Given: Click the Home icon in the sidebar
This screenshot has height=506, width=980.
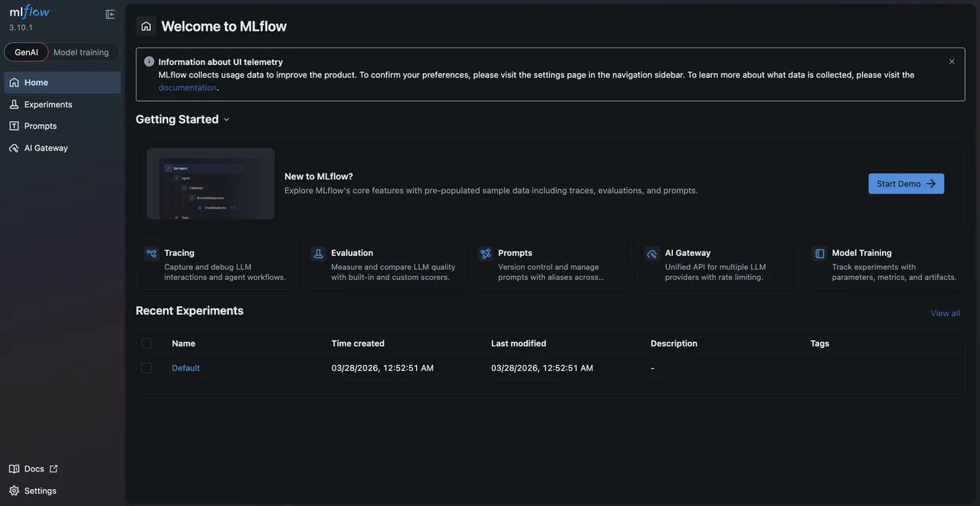Looking at the screenshot, I should click(x=14, y=83).
